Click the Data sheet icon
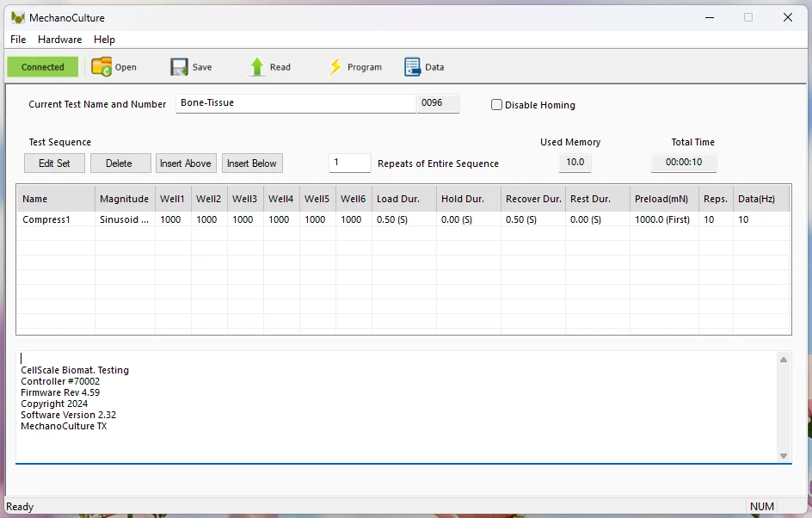 click(x=412, y=67)
